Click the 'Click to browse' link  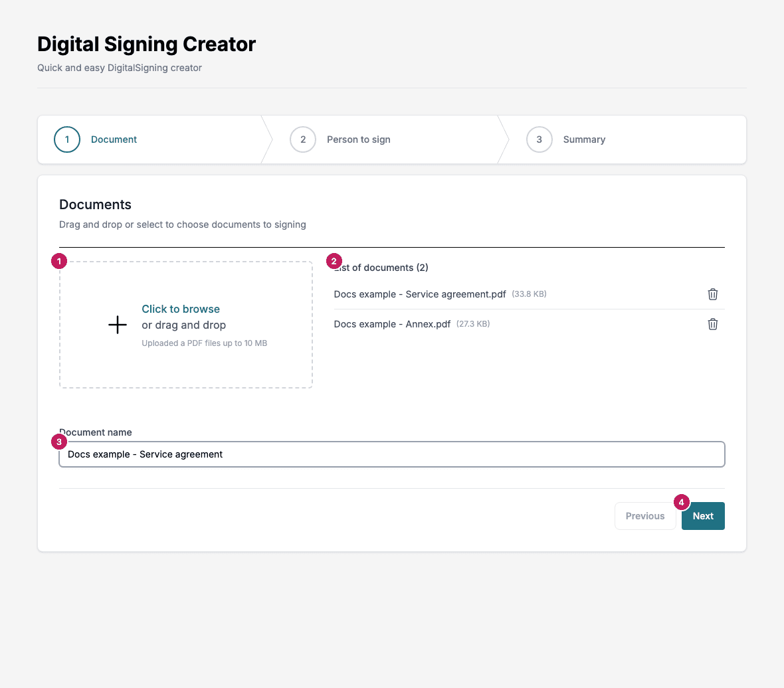[x=181, y=309]
